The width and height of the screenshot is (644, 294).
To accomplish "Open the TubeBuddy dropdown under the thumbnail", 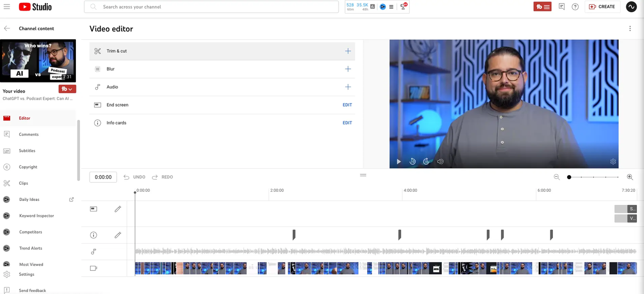I will click(67, 89).
